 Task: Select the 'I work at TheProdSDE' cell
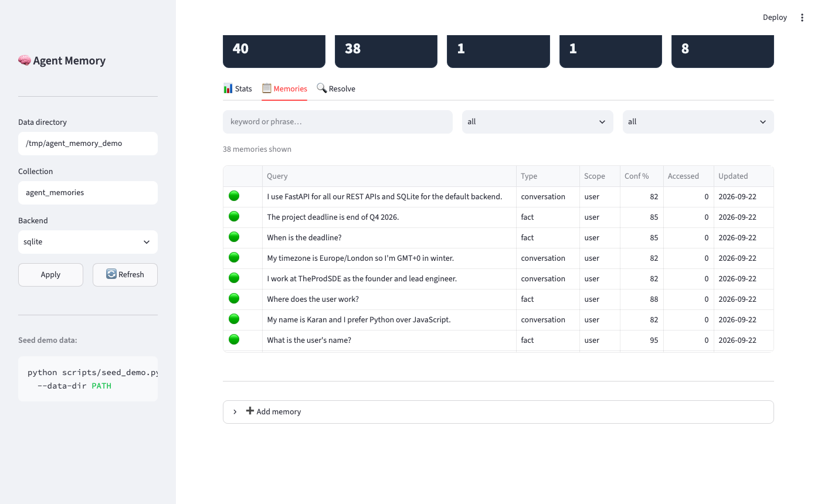click(x=389, y=278)
